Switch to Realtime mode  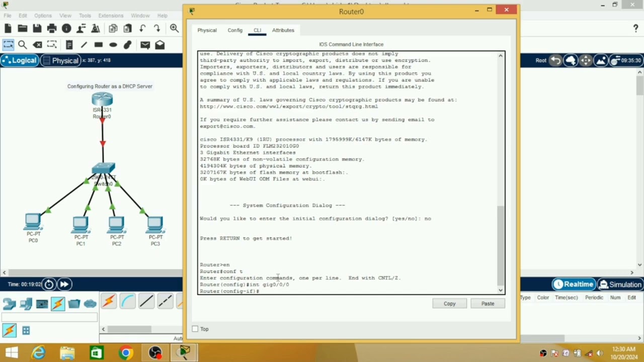(x=574, y=285)
